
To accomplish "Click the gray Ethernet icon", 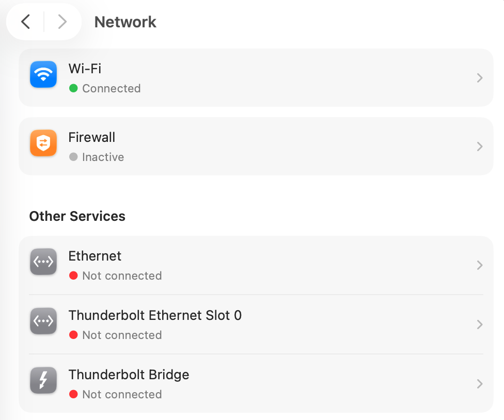I will click(43, 262).
